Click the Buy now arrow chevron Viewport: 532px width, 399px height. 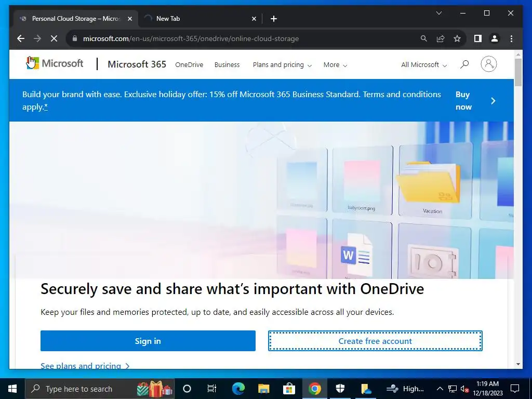click(x=493, y=101)
